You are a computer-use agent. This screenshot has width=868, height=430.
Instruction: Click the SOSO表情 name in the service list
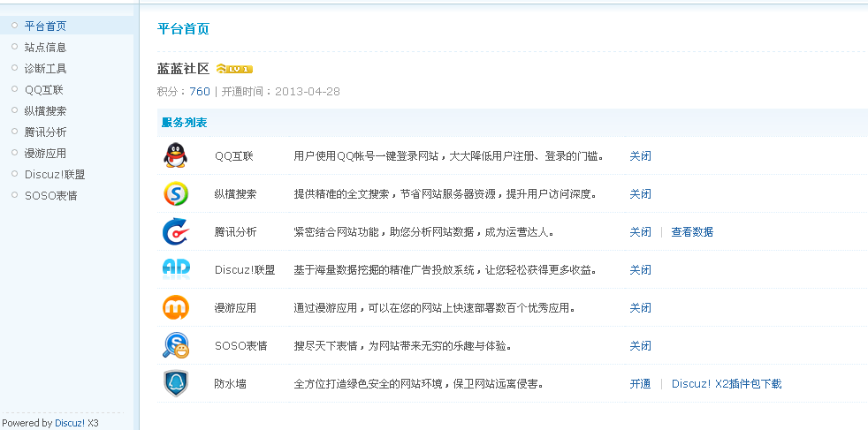pyautogui.click(x=240, y=346)
